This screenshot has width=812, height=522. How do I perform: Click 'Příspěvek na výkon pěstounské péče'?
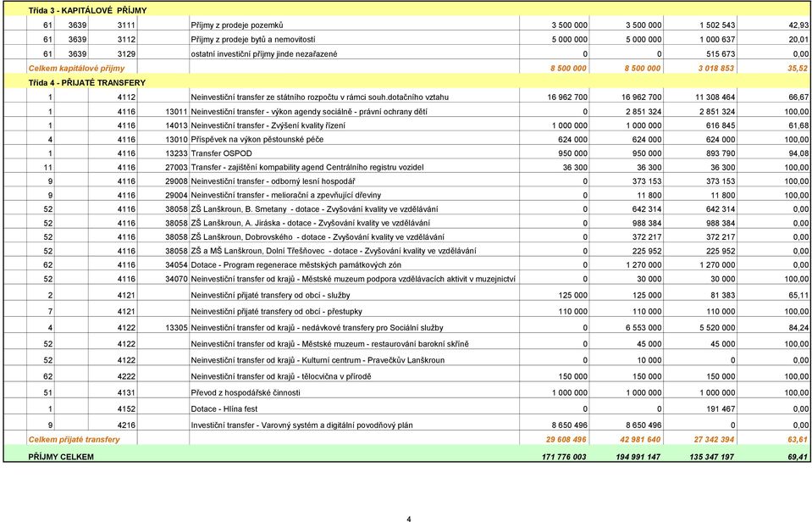coord(257,140)
